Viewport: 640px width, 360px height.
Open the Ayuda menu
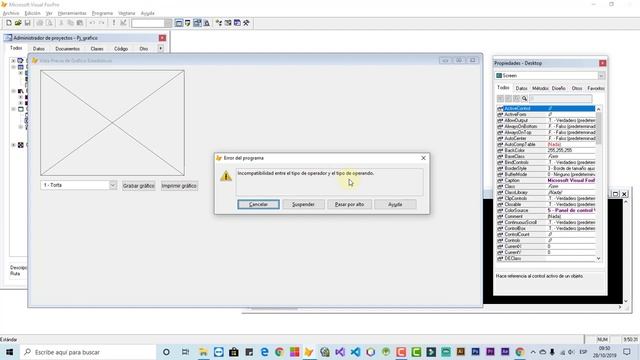[147, 13]
